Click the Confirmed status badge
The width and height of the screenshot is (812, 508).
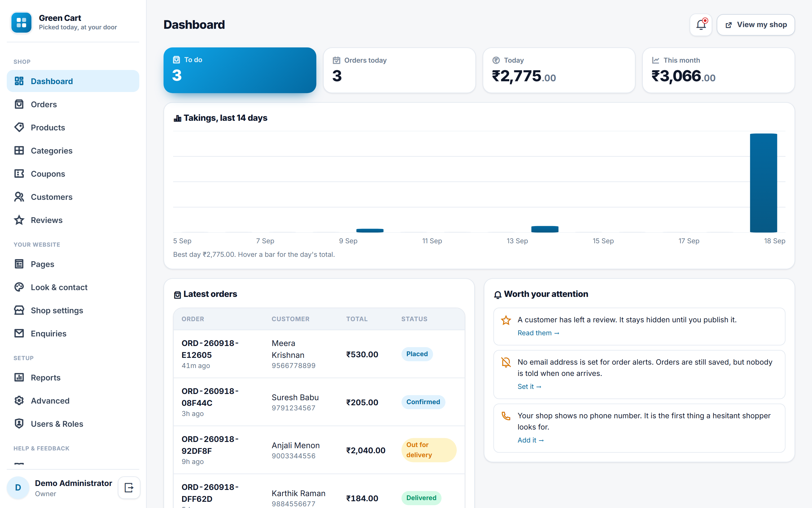coord(423,402)
